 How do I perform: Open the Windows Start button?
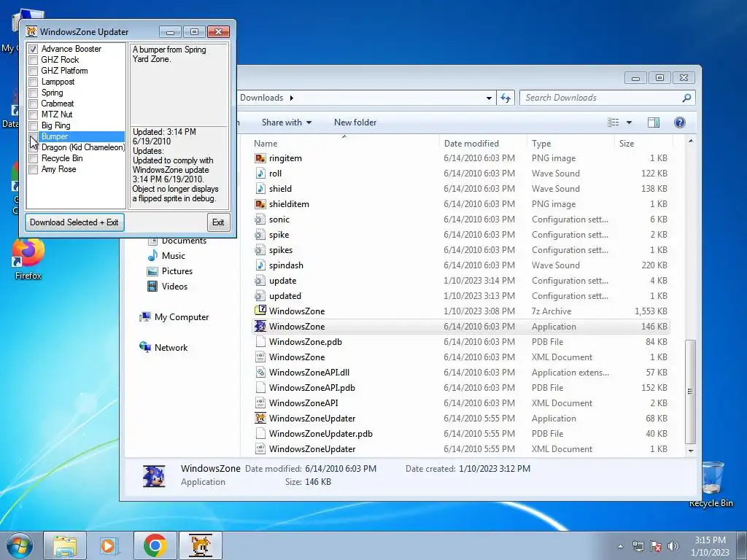coord(20,545)
